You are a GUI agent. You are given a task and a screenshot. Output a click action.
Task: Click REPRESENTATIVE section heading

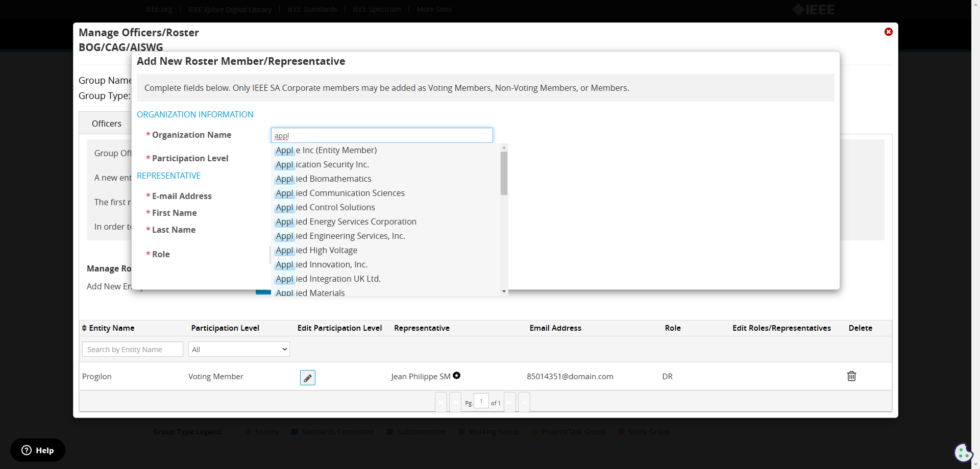pyautogui.click(x=168, y=176)
